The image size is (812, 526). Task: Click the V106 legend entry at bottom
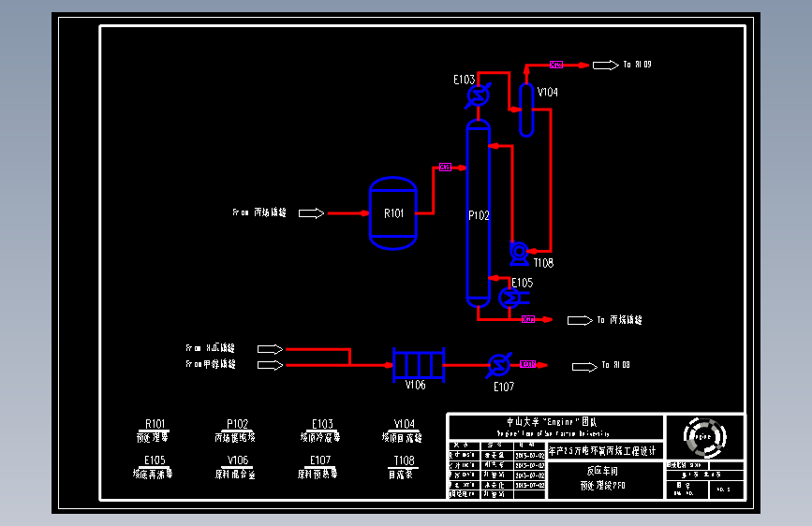click(x=236, y=467)
